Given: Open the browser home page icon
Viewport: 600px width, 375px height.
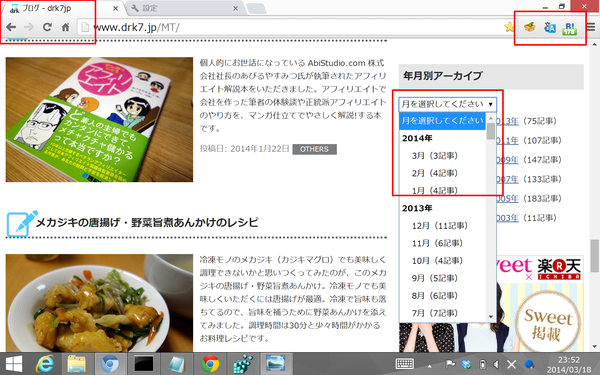Looking at the screenshot, I should 65,27.
